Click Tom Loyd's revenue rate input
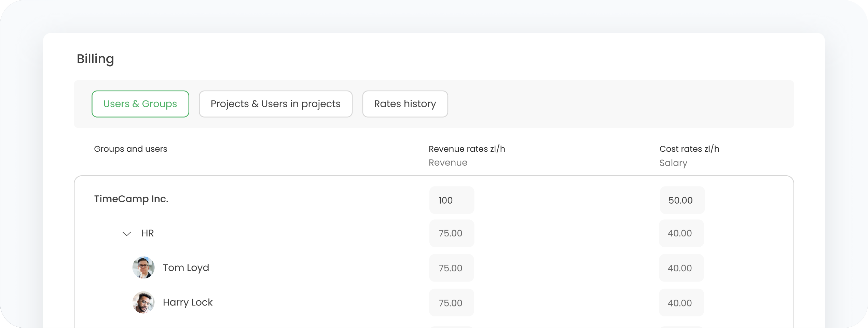 pyautogui.click(x=451, y=268)
